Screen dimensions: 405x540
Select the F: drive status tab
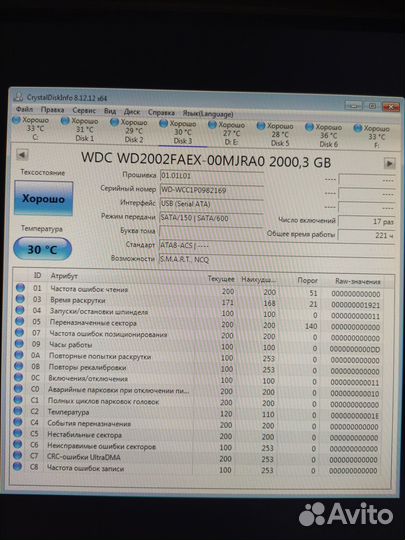[372, 137]
